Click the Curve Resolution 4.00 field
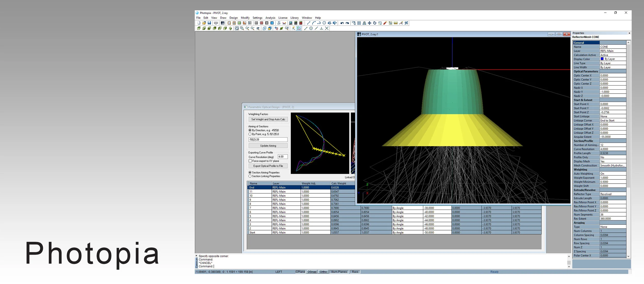The image size is (644, 284). (x=283, y=157)
